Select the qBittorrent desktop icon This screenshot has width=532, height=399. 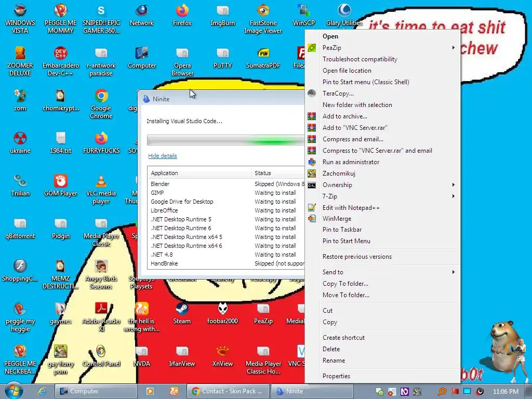(x=20, y=228)
